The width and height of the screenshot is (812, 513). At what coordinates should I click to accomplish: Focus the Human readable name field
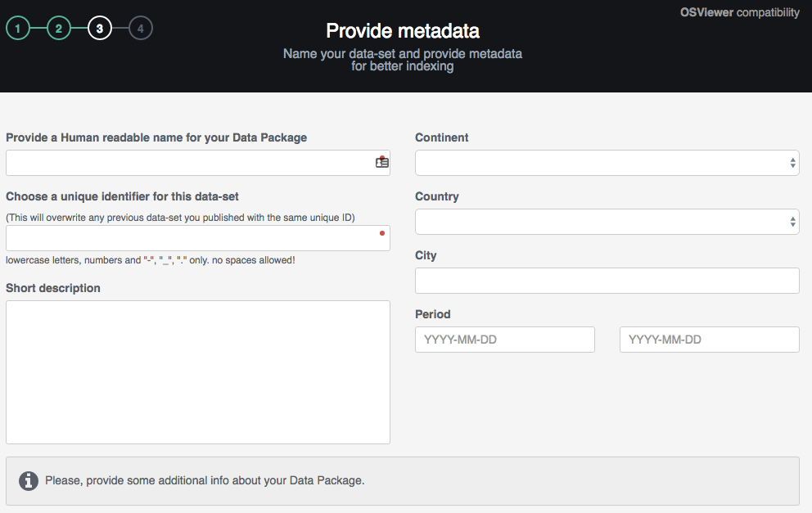click(188, 163)
